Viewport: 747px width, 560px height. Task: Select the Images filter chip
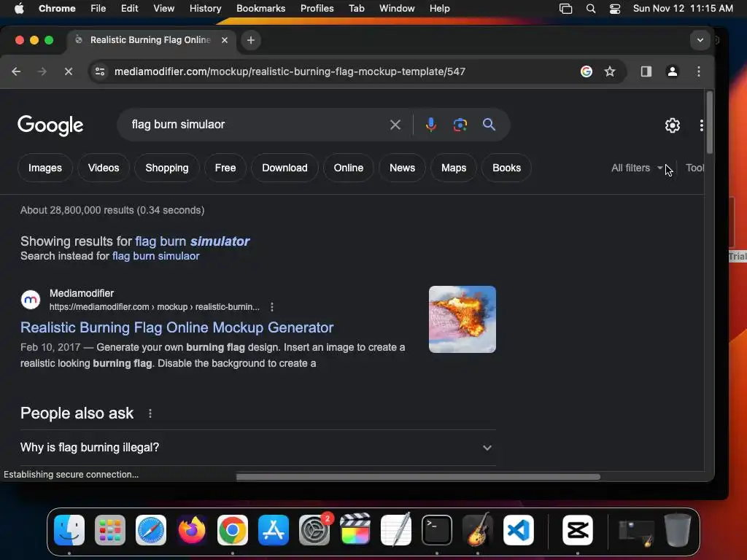click(x=44, y=168)
